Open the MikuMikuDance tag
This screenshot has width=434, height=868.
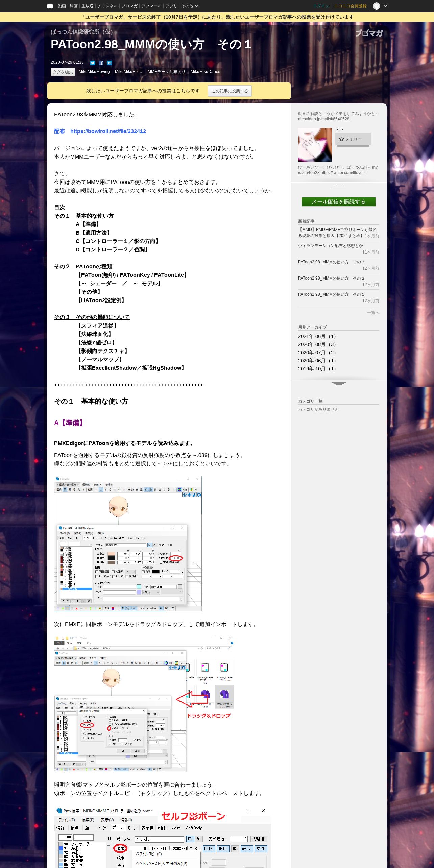click(206, 72)
